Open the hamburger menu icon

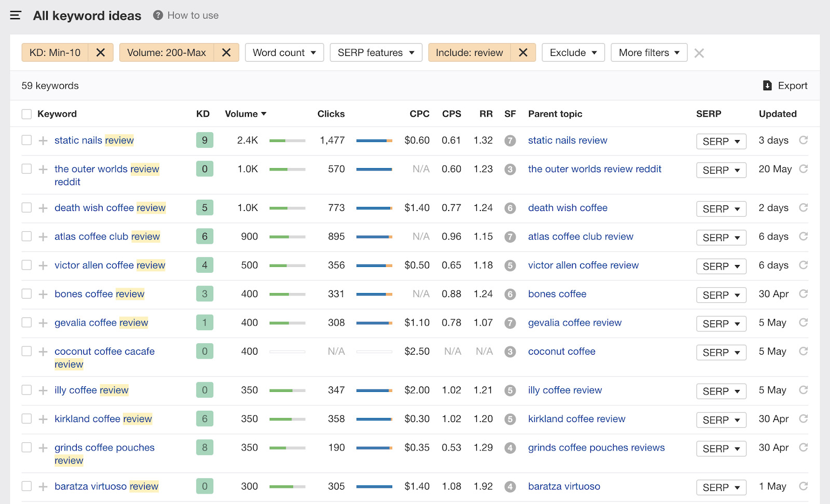point(16,16)
